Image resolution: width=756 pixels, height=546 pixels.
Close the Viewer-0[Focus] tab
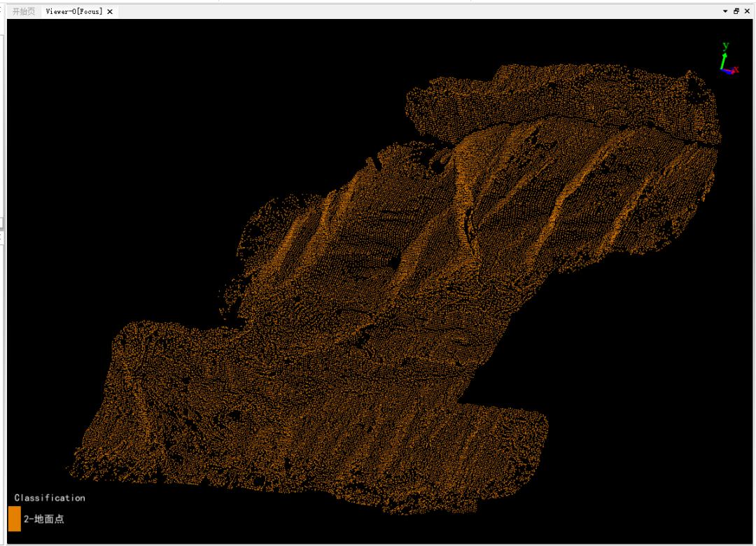click(110, 12)
